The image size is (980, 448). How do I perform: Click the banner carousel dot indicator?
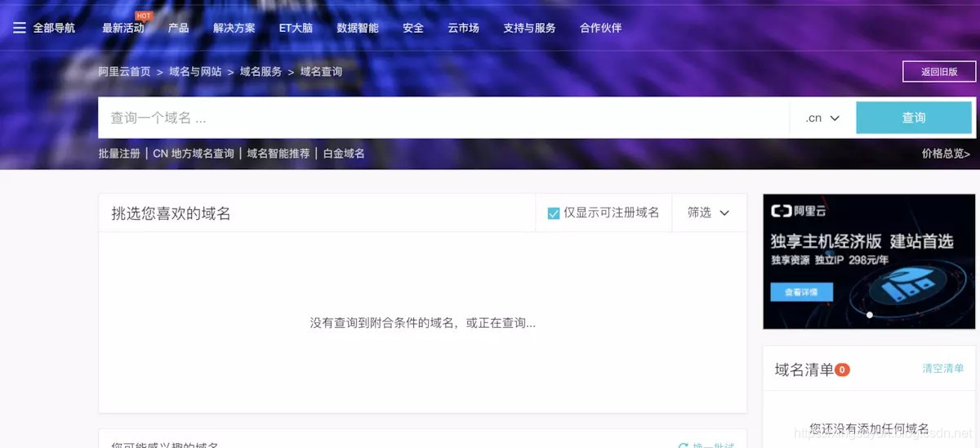coord(870,315)
